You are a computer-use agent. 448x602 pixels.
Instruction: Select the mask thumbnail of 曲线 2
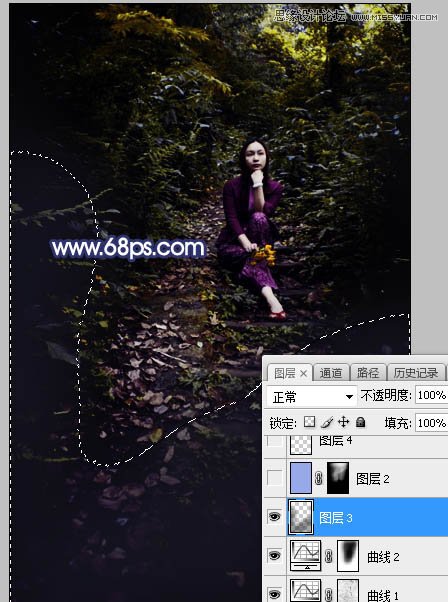pyautogui.click(x=348, y=556)
